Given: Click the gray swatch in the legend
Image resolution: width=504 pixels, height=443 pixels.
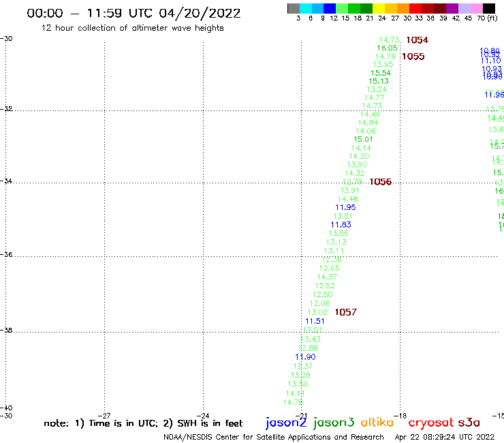Looking at the screenshot, I should point(294,8).
